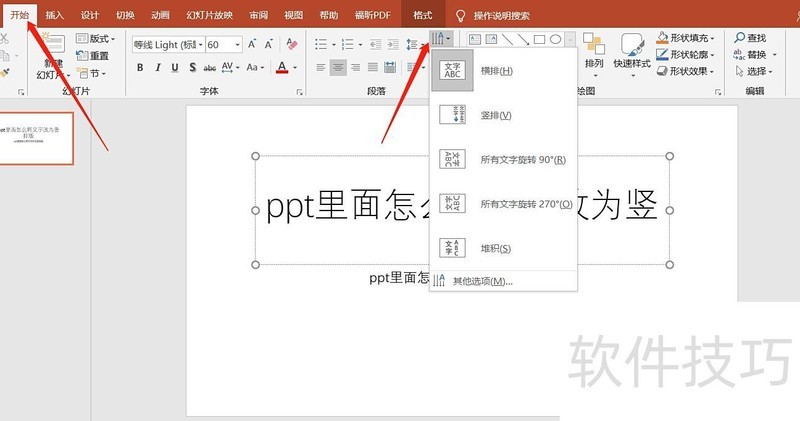Click the increase list level icon

pyautogui.click(x=392, y=44)
